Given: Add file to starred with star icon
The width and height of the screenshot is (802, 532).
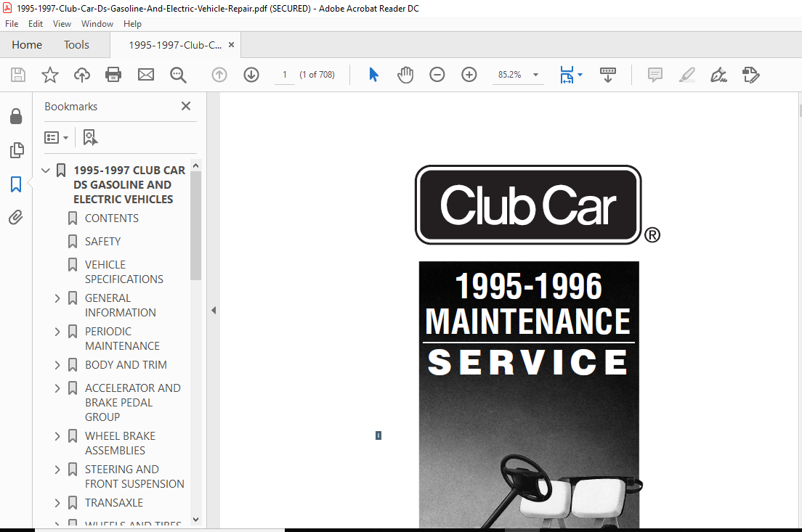Looking at the screenshot, I should click(50, 75).
